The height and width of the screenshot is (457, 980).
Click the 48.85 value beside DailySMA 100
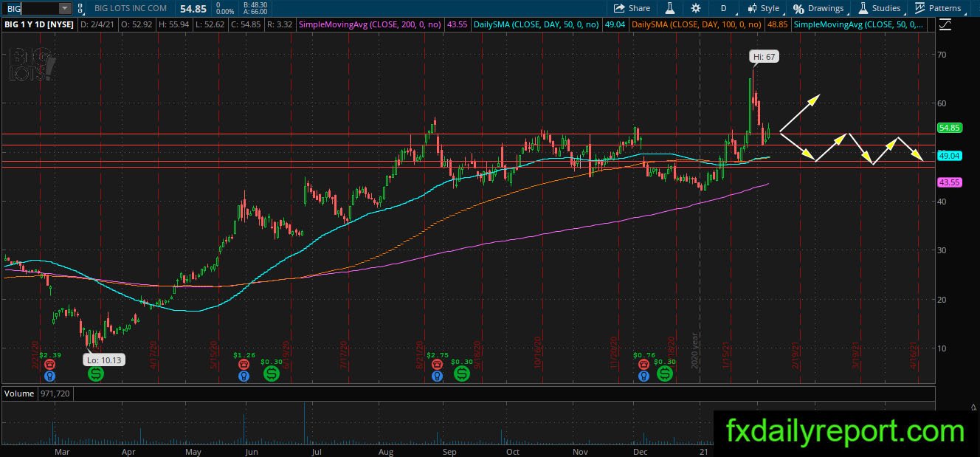click(777, 24)
